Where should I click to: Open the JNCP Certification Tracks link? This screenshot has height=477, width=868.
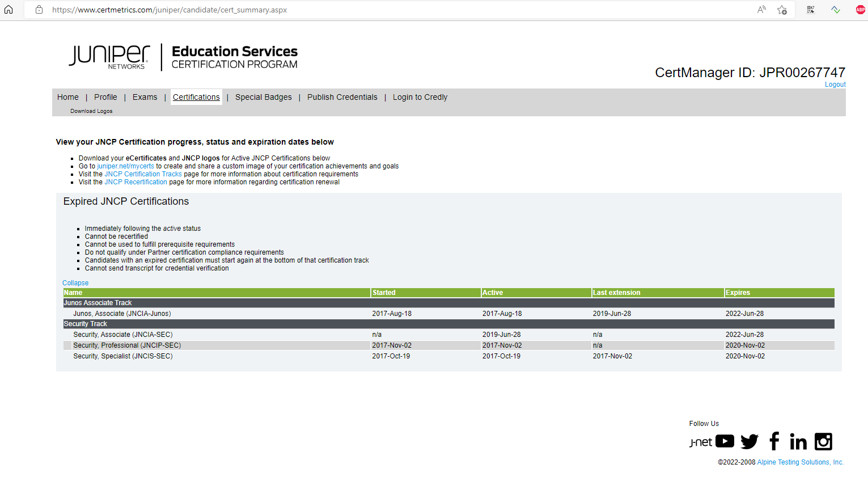143,174
